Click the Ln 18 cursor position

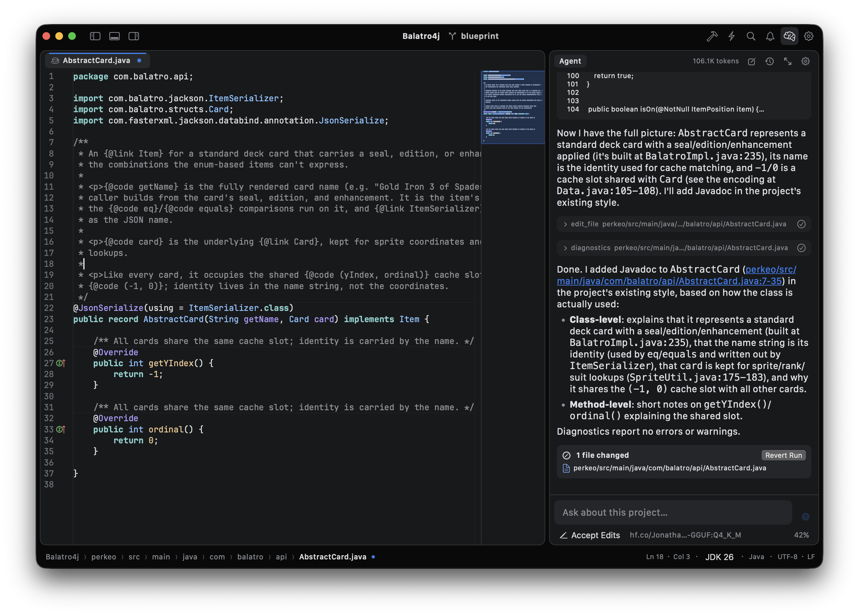point(667,557)
